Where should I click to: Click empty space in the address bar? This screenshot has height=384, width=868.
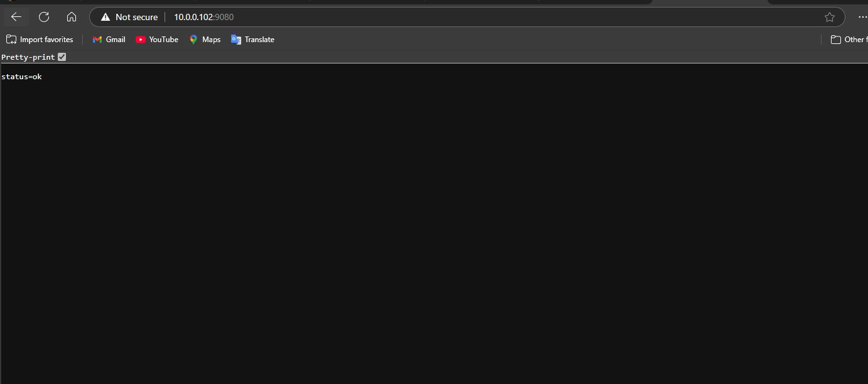tap(502, 17)
